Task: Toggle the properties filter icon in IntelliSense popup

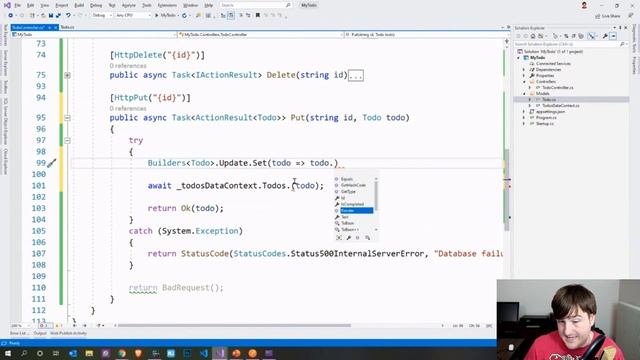Action: click(348, 238)
